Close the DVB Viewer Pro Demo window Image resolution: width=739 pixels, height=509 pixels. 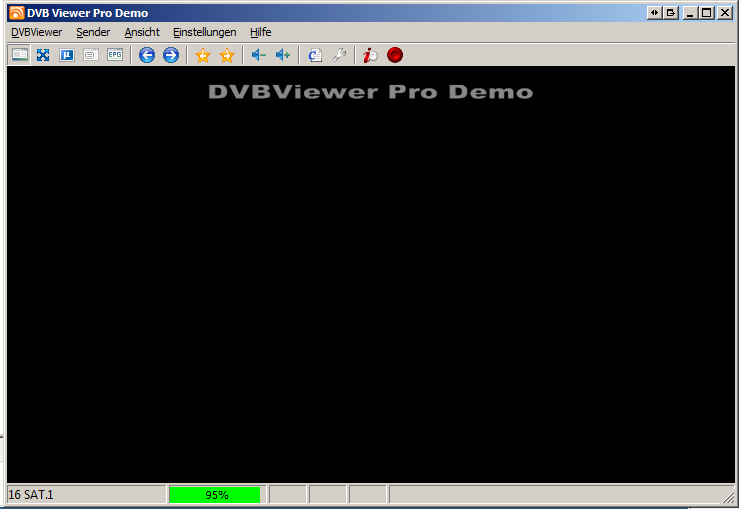[725, 13]
